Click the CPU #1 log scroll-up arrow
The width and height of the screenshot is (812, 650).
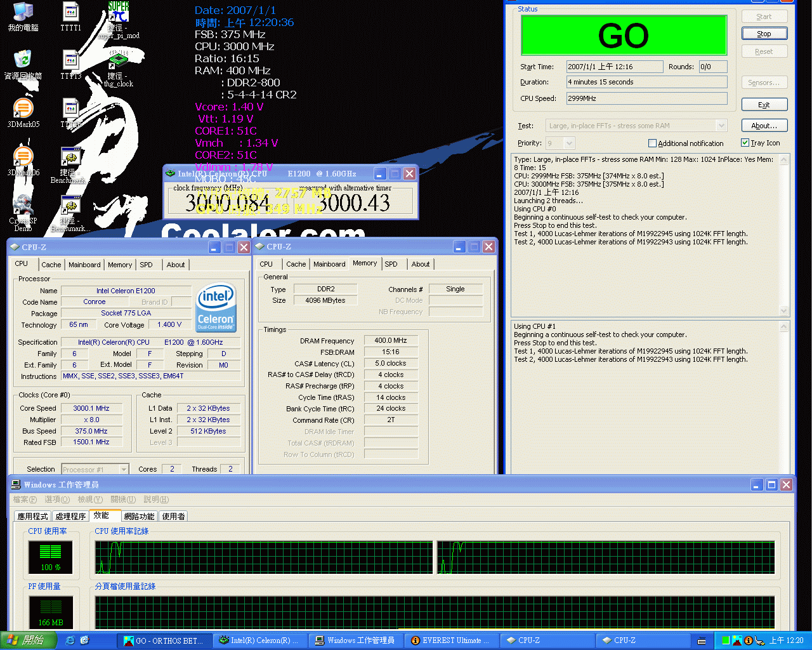click(784, 327)
